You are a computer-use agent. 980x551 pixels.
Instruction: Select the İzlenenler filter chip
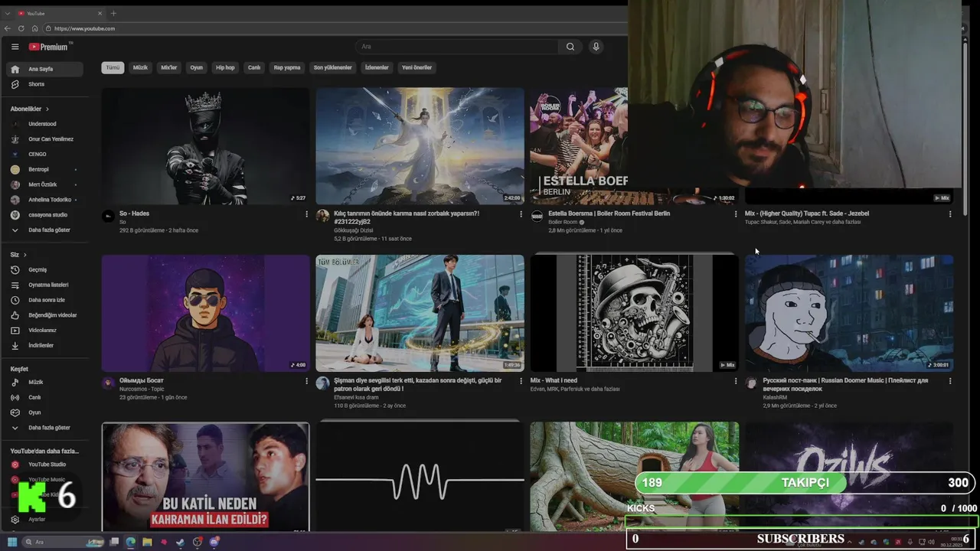377,67
